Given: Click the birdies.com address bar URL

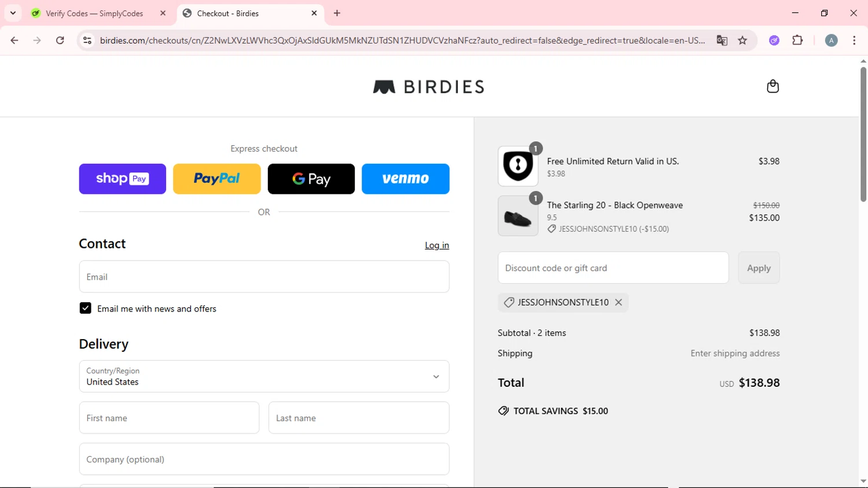Looking at the screenshot, I should pos(402,41).
